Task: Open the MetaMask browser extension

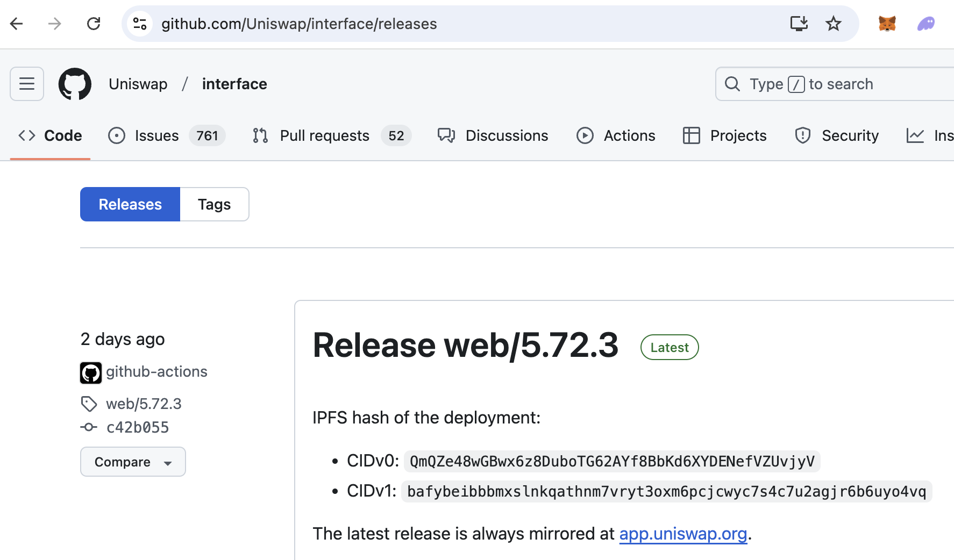Action: pos(887,24)
